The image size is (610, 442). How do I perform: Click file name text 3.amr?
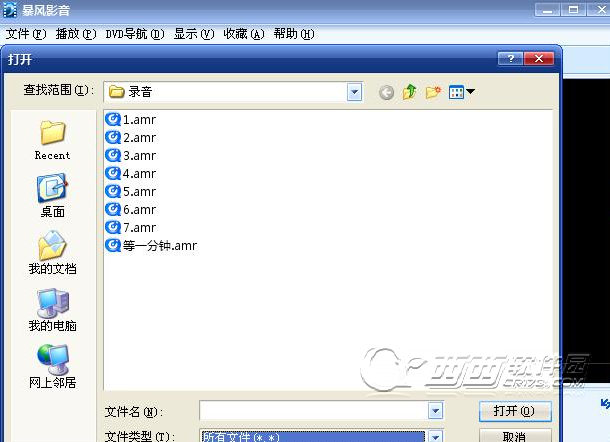[139, 156]
